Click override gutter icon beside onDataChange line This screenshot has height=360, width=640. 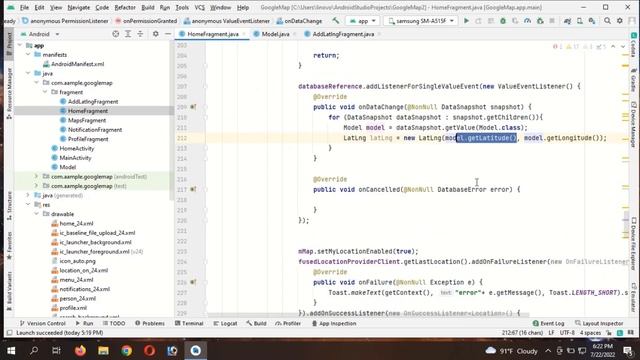[193, 107]
